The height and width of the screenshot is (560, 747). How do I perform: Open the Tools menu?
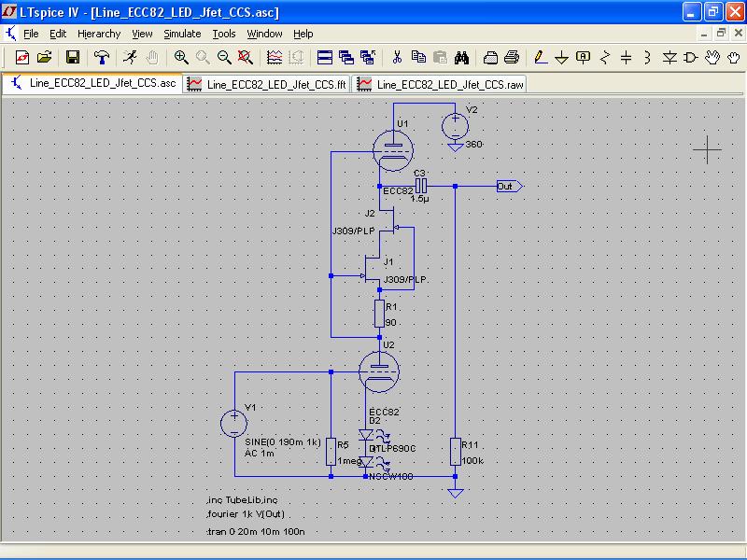click(x=224, y=34)
